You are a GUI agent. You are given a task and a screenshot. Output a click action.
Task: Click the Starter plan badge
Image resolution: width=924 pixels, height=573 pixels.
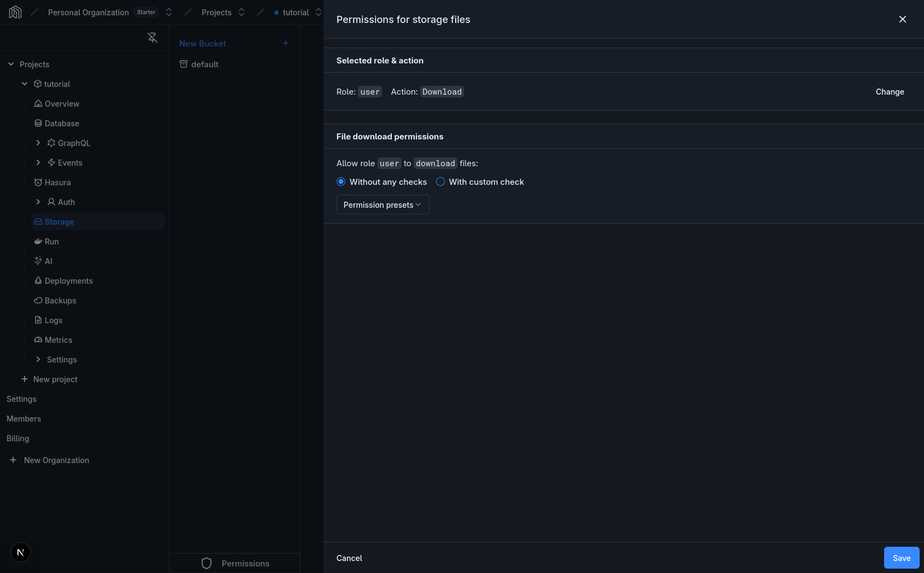coord(146,12)
